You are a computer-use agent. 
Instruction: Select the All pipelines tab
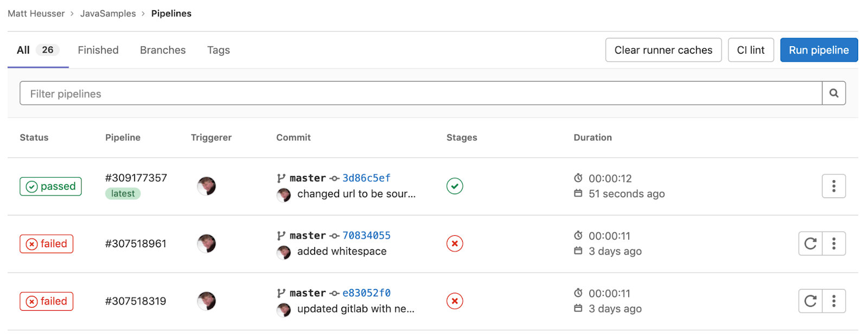click(x=38, y=50)
